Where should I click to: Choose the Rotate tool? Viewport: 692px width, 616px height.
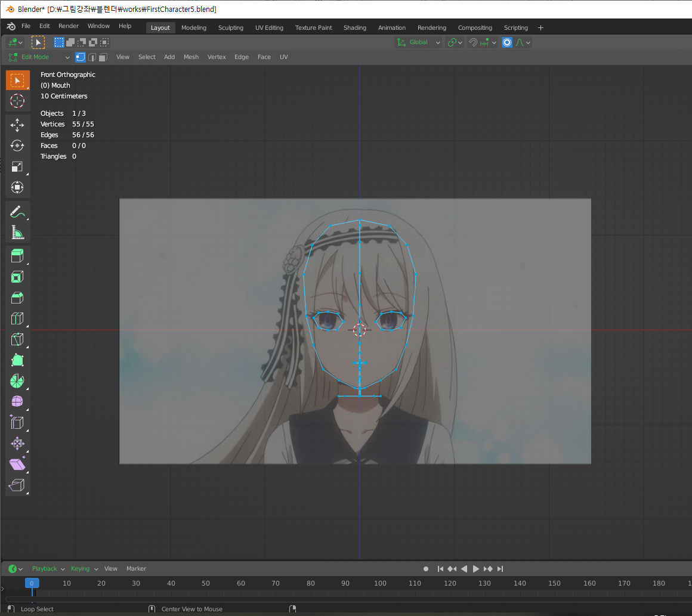18,146
